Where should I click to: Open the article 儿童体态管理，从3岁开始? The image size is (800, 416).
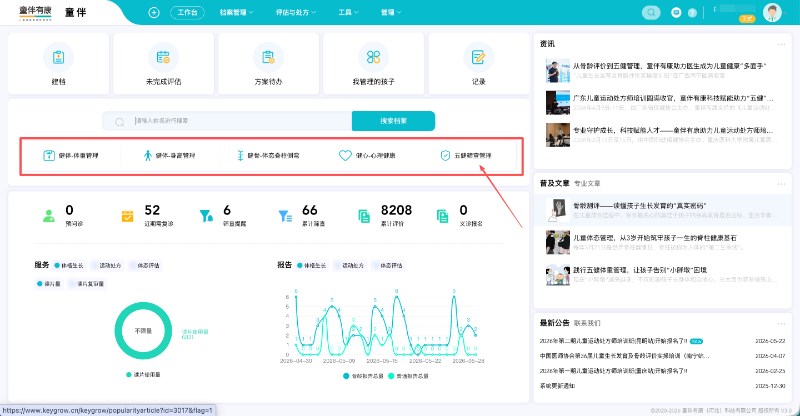click(655, 238)
